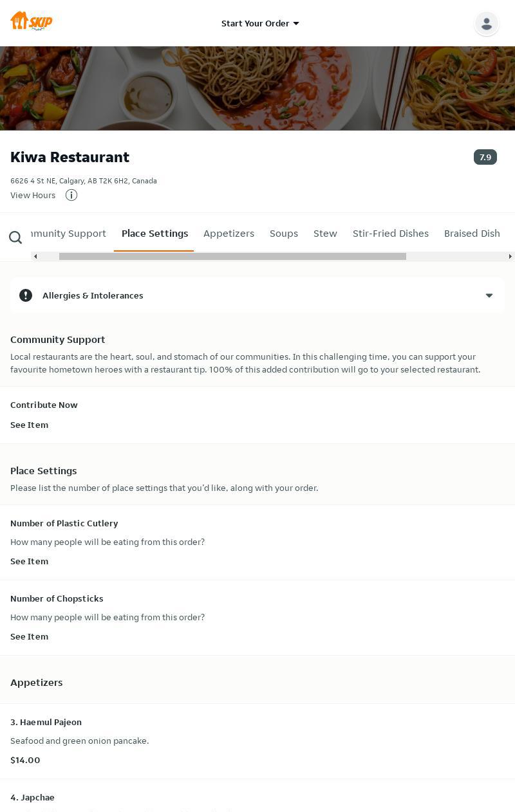
Task: Jump to the Braised Dish tab
Action: click(x=472, y=234)
